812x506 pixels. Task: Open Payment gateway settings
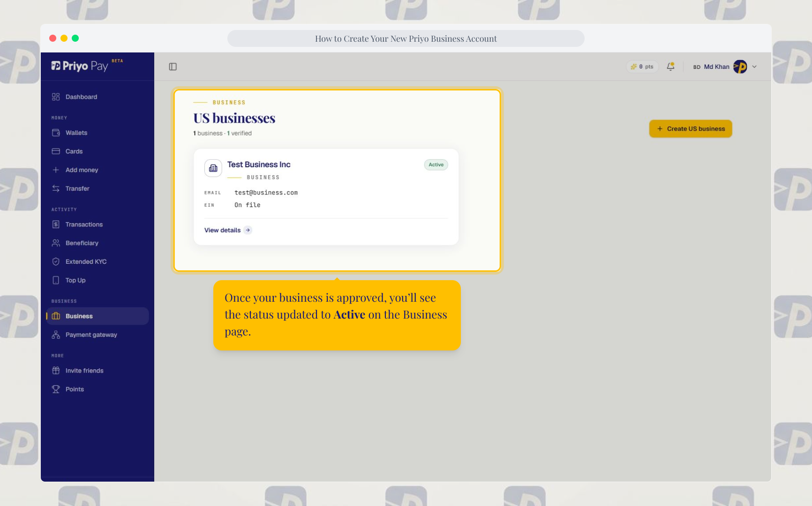pyautogui.click(x=98, y=335)
